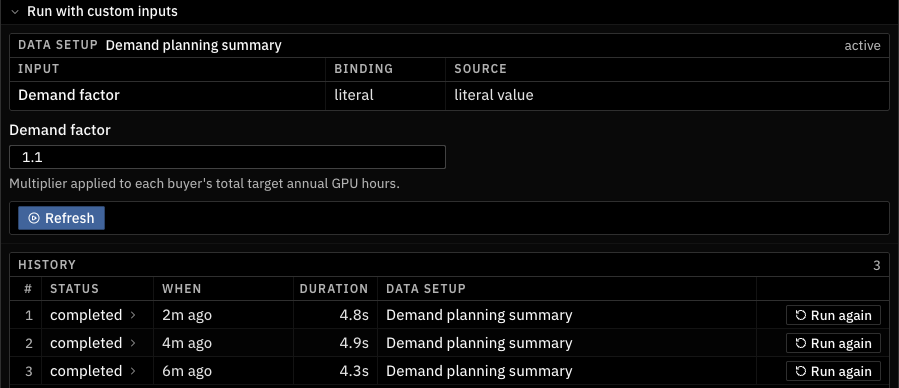Click the multiplier description help text
This screenshot has width=899, height=388.
[204, 185]
